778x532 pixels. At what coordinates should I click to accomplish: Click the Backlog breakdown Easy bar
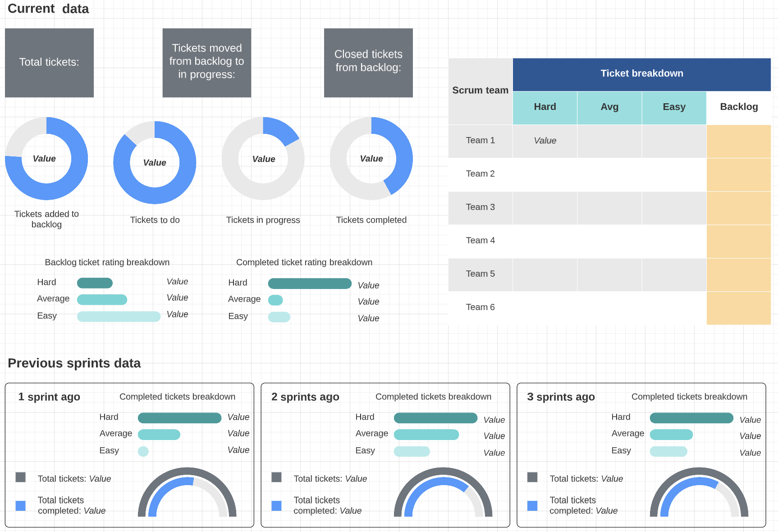click(x=119, y=316)
